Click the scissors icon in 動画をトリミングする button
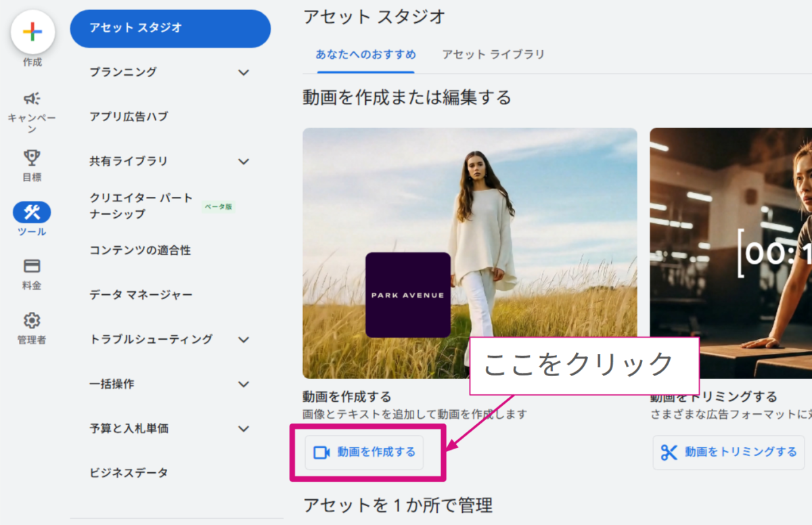Image resolution: width=812 pixels, height=525 pixels. pos(669,452)
